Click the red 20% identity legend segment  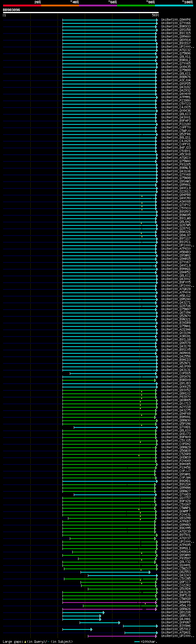click(x=22, y=6)
